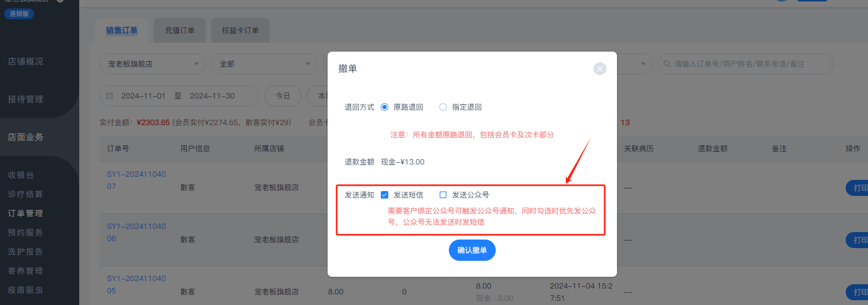Image resolution: width=868 pixels, height=305 pixels.
Task: Expand the 宠老板旗舰店 store dropdown
Action: tap(153, 64)
